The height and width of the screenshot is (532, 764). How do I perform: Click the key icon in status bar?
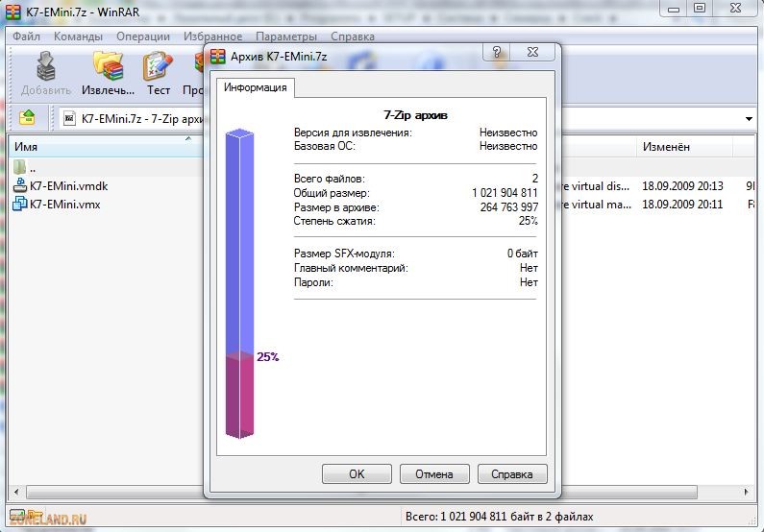pos(36,515)
